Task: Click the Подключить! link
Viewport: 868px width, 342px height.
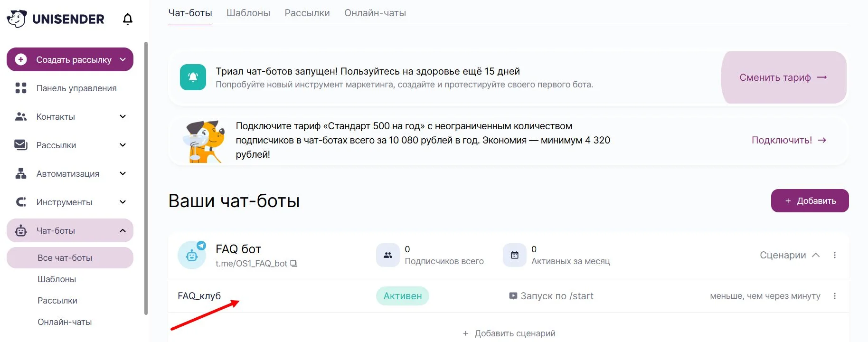Action: coord(789,140)
